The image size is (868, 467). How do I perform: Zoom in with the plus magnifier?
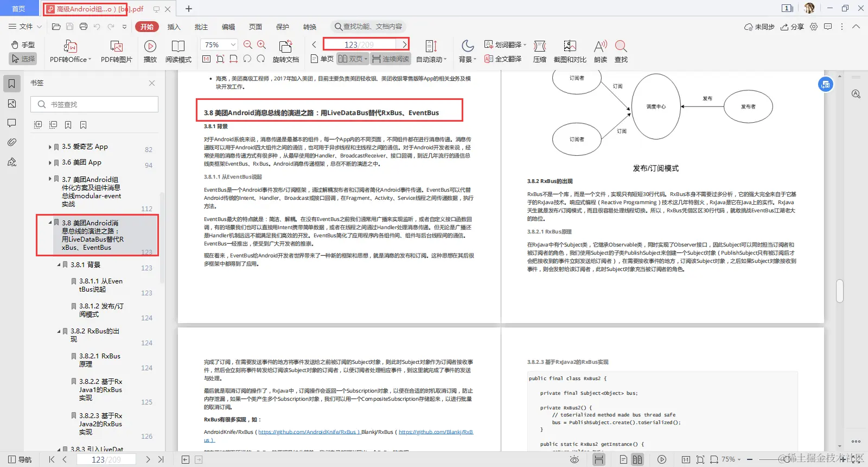(x=261, y=45)
